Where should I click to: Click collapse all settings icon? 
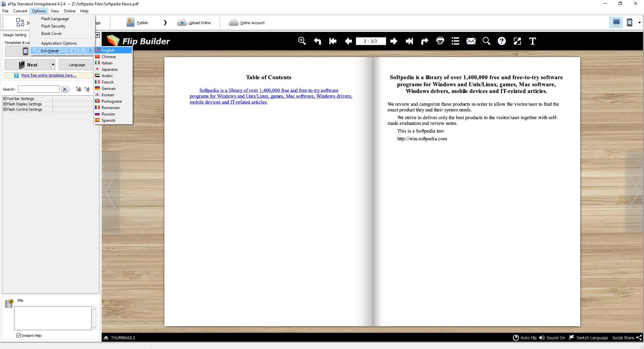(x=87, y=89)
